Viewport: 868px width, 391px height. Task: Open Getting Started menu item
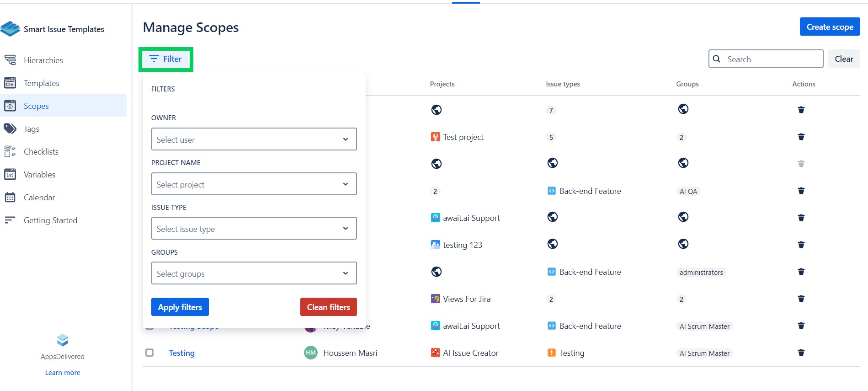click(x=50, y=220)
